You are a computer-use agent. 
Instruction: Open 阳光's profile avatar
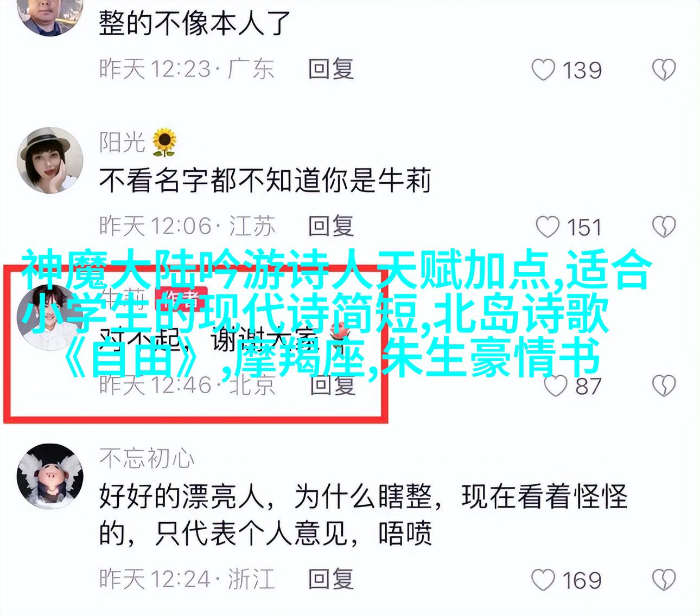tap(50, 161)
